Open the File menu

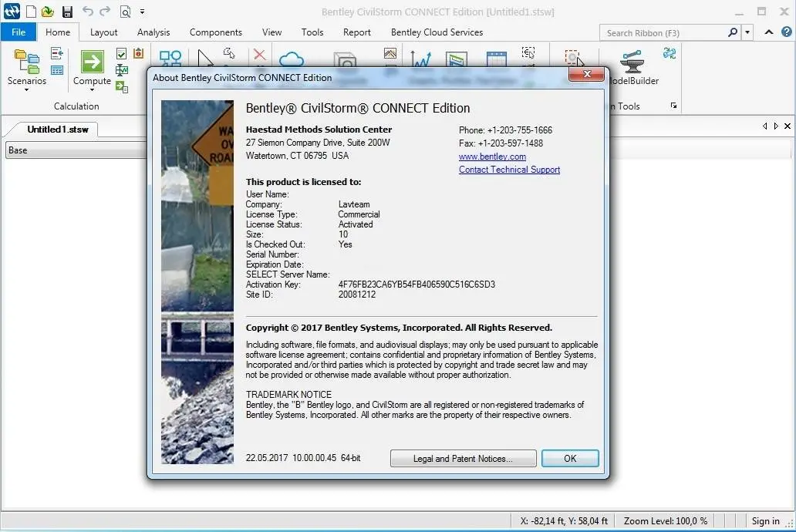click(19, 32)
